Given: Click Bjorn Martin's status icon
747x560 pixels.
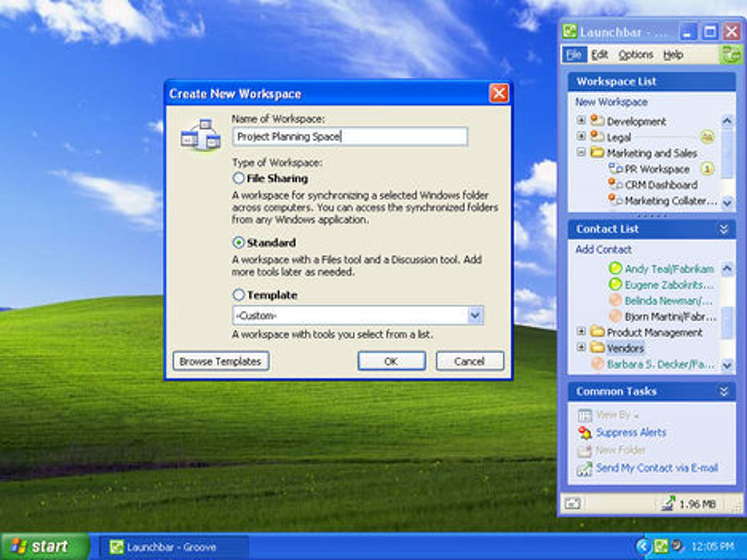Looking at the screenshot, I should point(615,316).
